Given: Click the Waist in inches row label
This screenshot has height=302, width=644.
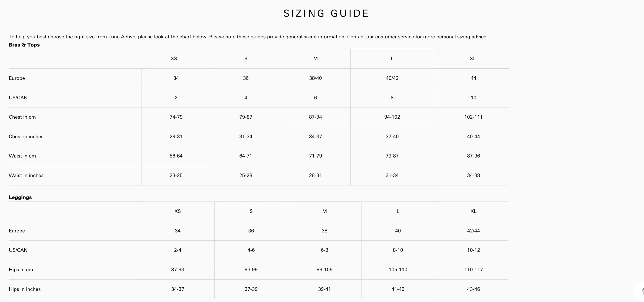Looking at the screenshot, I should pos(26,175).
